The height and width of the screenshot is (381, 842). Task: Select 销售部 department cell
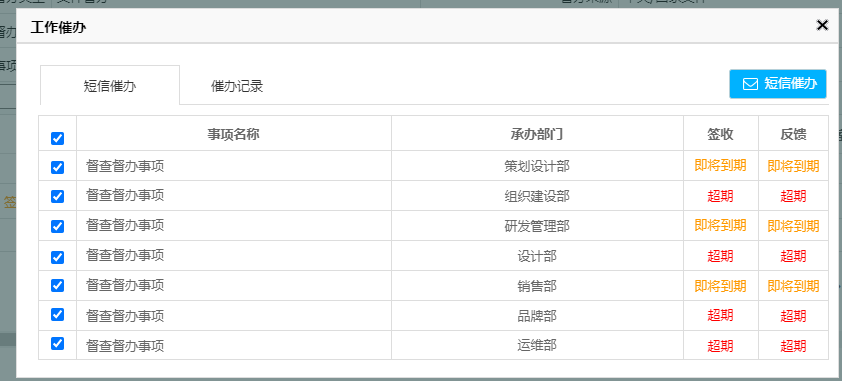[x=537, y=286]
